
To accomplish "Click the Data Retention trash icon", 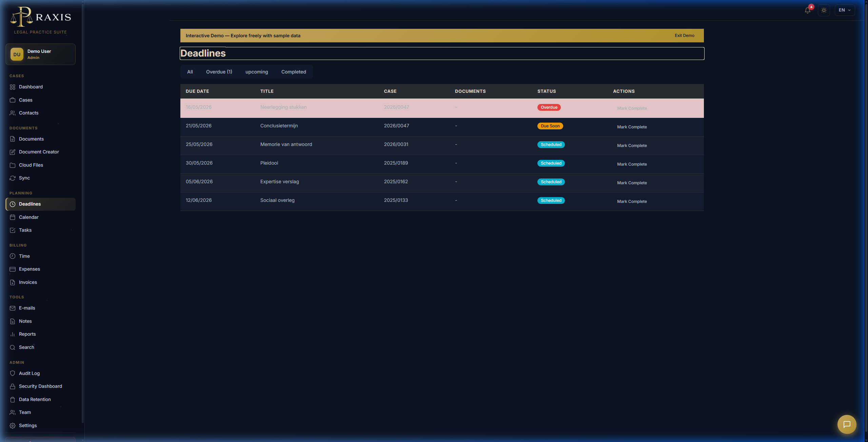I will 13,399.
